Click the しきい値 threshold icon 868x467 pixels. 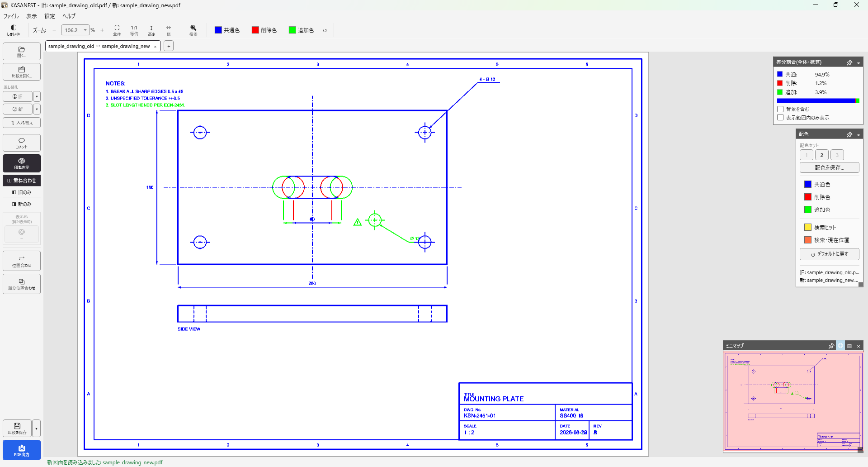(x=14, y=30)
